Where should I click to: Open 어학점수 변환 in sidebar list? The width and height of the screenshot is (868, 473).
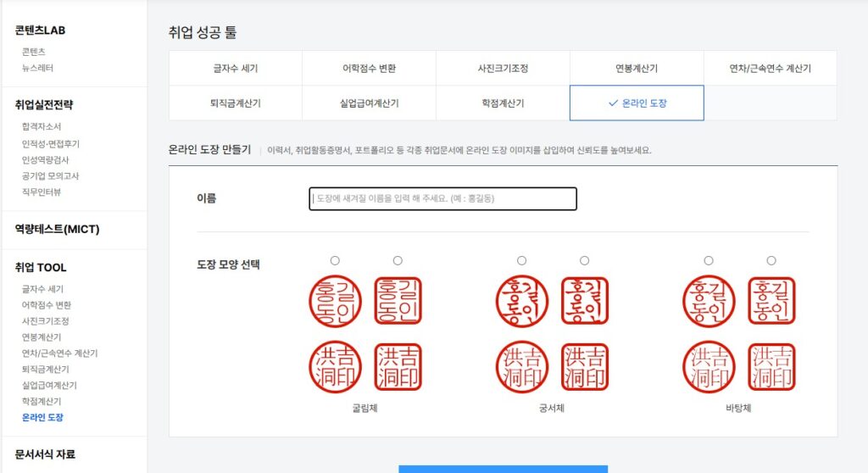47,304
